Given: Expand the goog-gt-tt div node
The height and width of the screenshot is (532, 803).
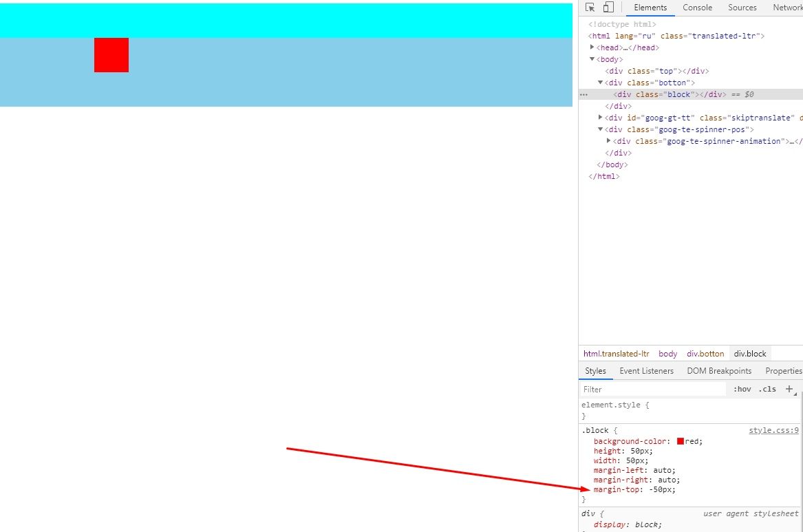Looking at the screenshot, I should tap(600, 117).
